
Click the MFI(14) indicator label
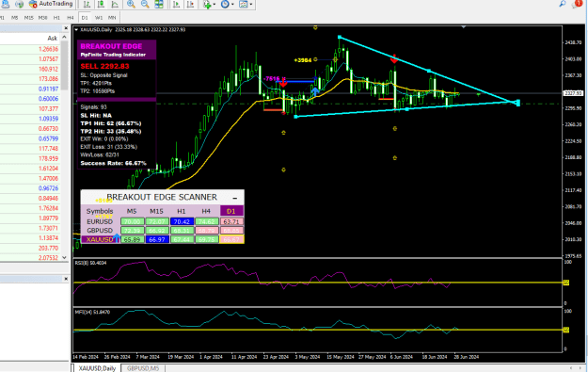point(92,312)
